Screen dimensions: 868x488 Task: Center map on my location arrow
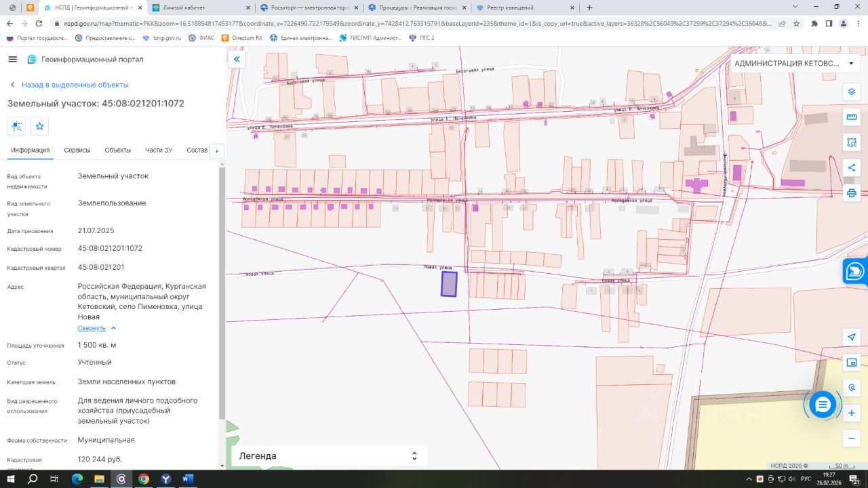[x=852, y=337]
